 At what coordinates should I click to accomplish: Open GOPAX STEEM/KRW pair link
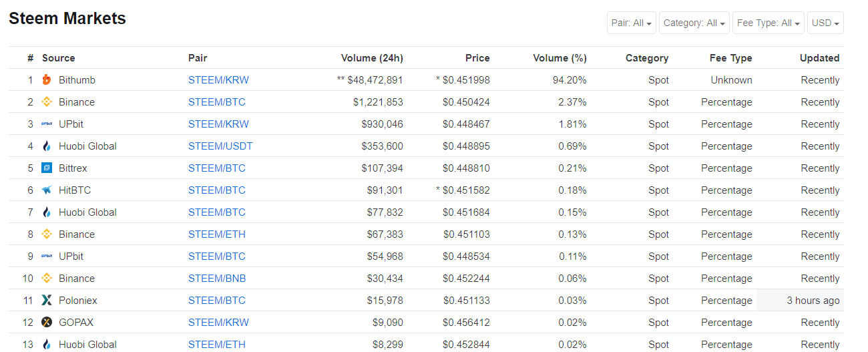coord(218,323)
